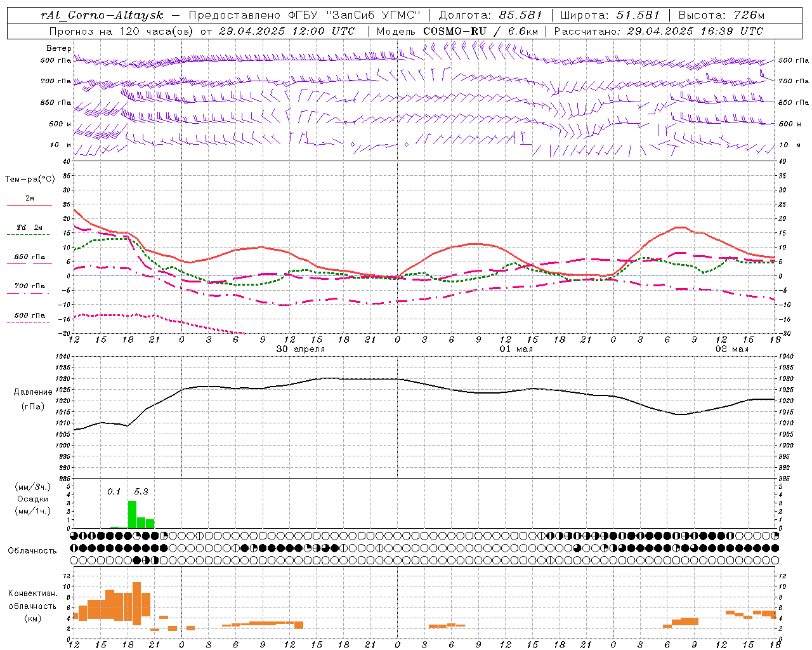Click the 5.3 precipitation total value
Viewport: 812px width, 650px height.
pos(141,491)
